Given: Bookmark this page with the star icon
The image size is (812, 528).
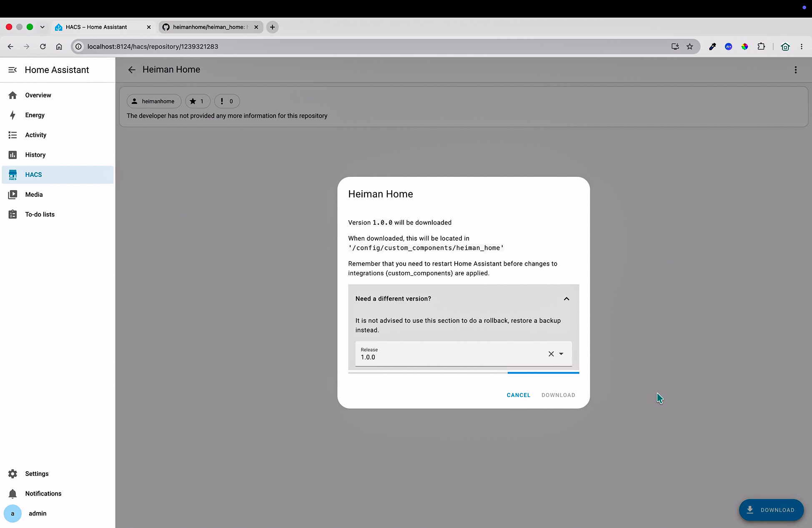Looking at the screenshot, I should pos(690,47).
